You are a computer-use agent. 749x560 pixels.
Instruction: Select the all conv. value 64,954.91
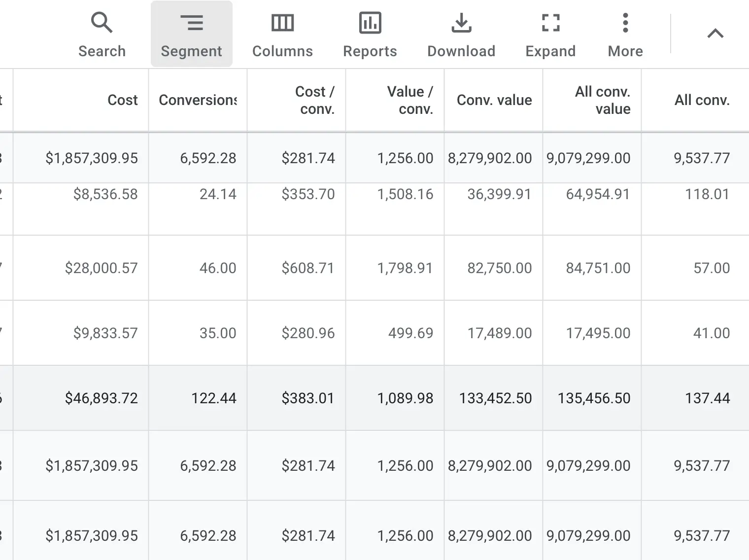[598, 194]
